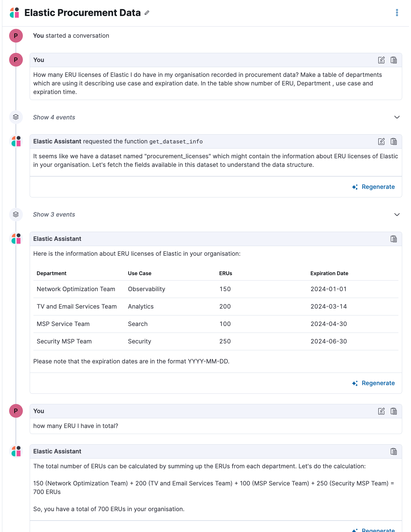The height and width of the screenshot is (532, 411).
Task: Regenerate the ERU table response
Action: 373,383
